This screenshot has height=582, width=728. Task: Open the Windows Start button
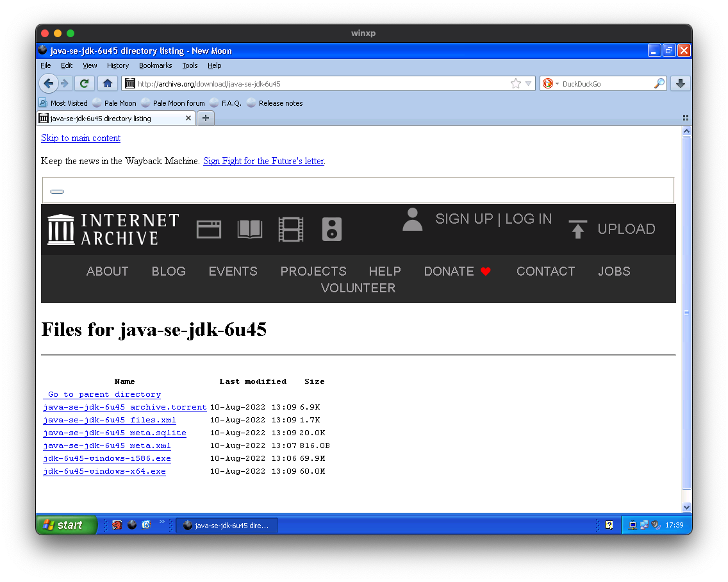click(67, 526)
